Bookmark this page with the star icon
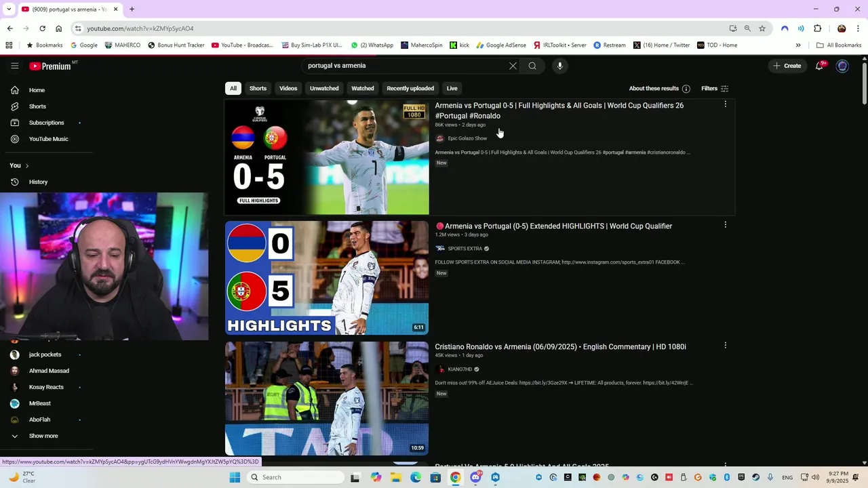The width and height of the screenshot is (868, 488). 762,28
